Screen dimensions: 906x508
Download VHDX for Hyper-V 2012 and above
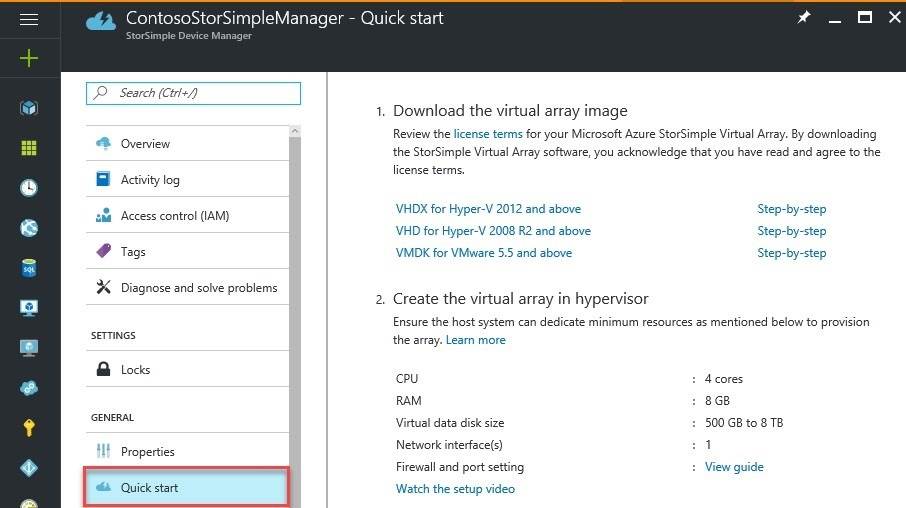(488, 209)
